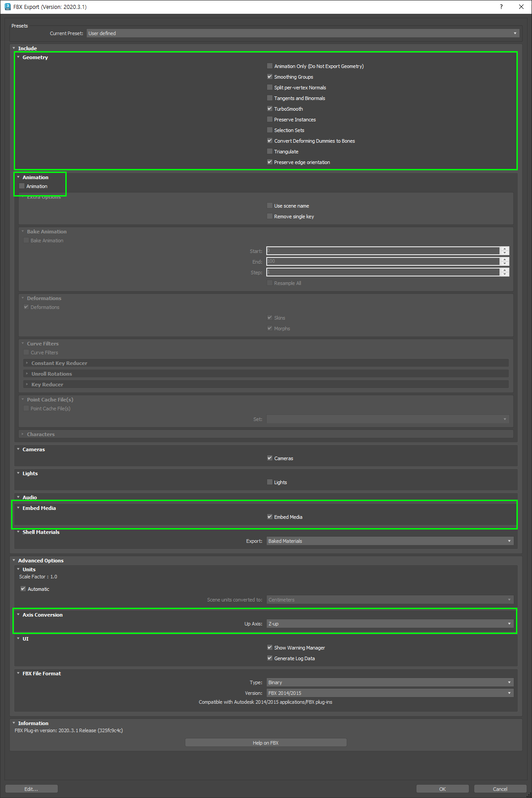Collapse the Geometry section arrow
Image resolution: width=532 pixels, height=798 pixels.
pyautogui.click(x=18, y=57)
